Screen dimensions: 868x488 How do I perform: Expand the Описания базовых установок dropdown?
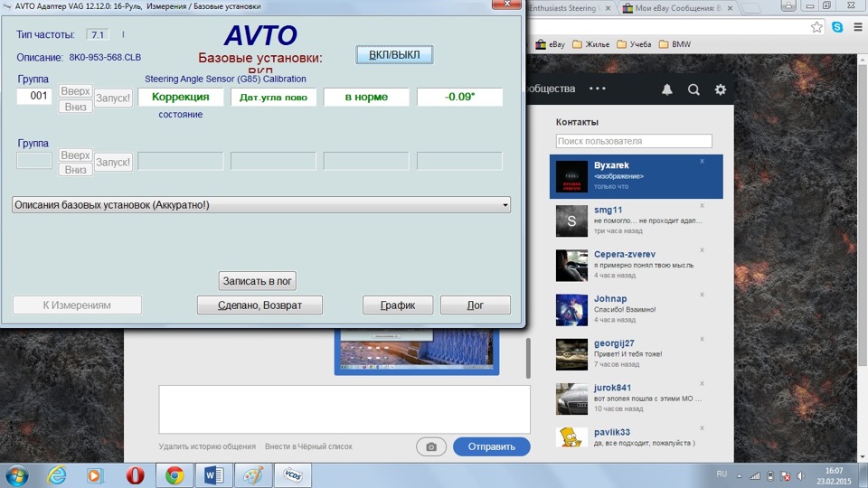260,205
